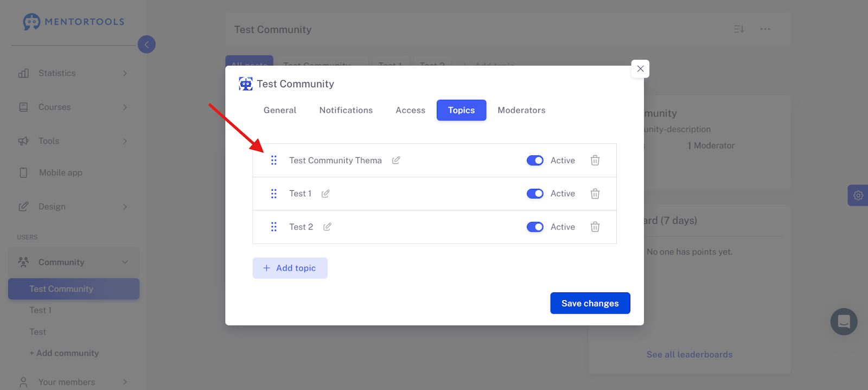
Task: Click the Mentortools logo
Action: pos(74,22)
